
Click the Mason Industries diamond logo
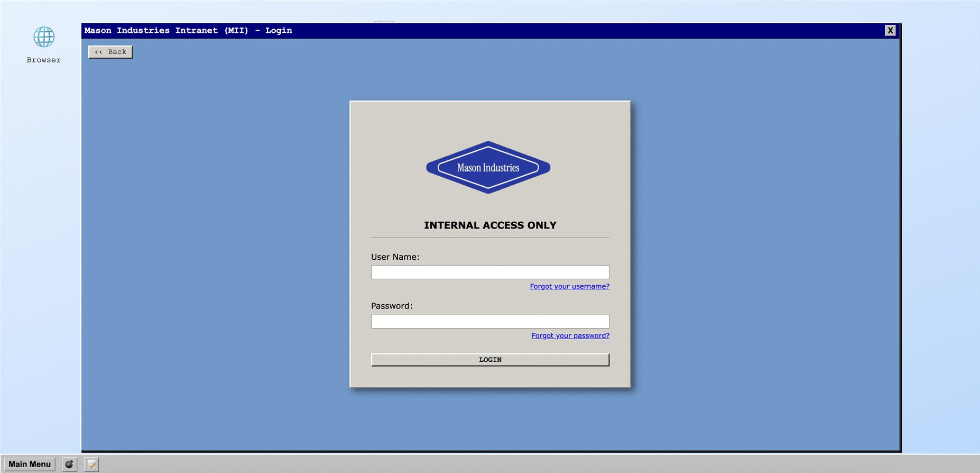(x=488, y=167)
